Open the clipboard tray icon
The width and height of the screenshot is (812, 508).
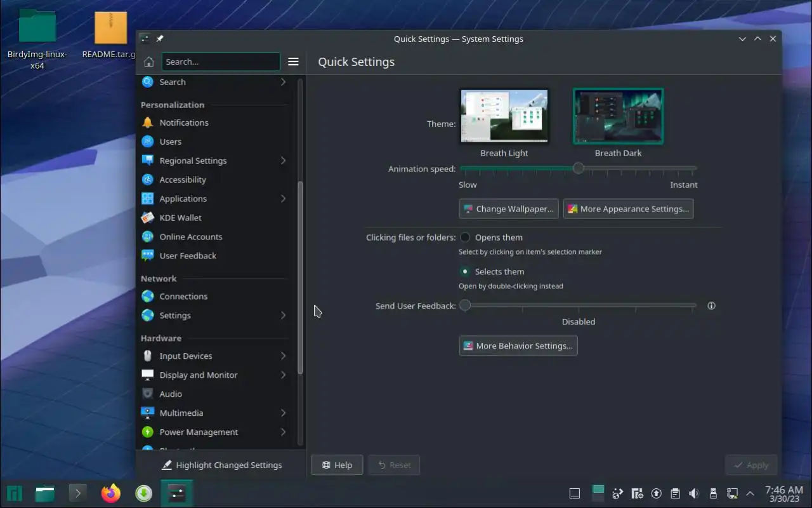[x=675, y=493]
